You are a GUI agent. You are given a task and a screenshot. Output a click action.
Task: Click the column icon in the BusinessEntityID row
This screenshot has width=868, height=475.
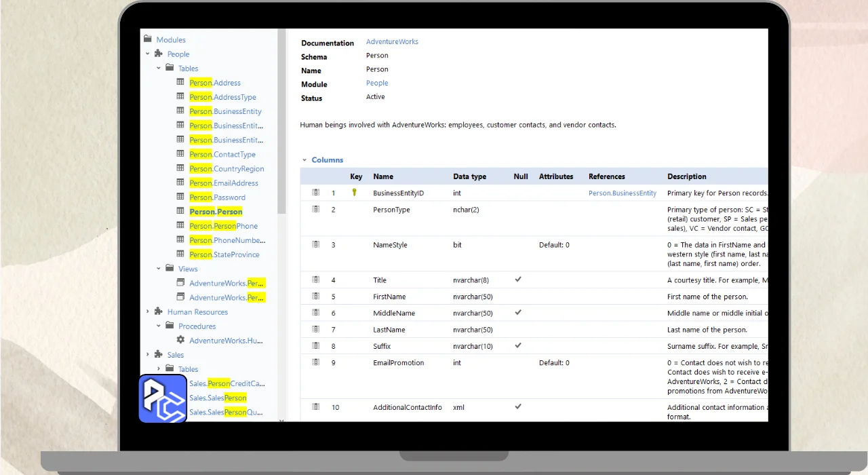tap(315, 193)
